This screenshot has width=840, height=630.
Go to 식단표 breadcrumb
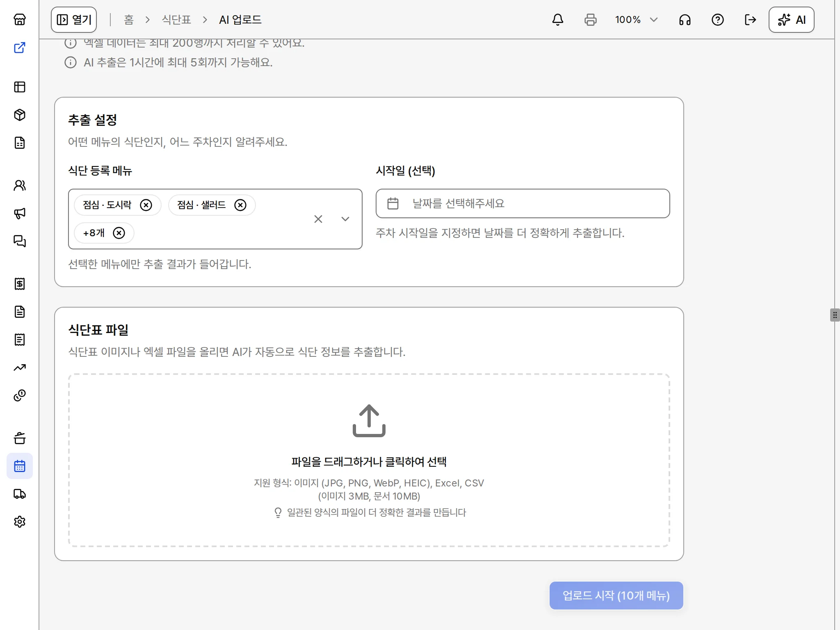pos(176,20)
